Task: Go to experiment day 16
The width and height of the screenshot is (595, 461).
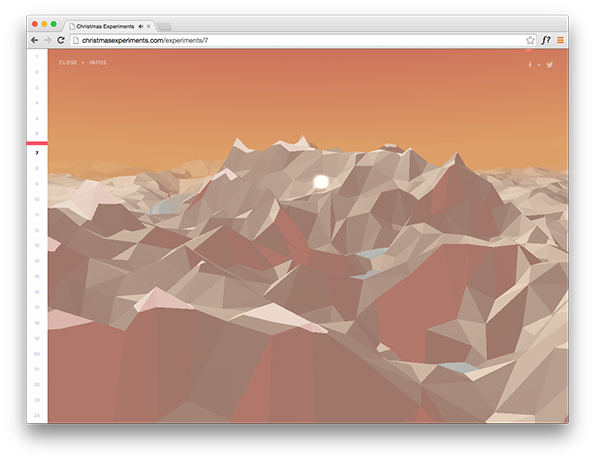Action: (37, 292)
